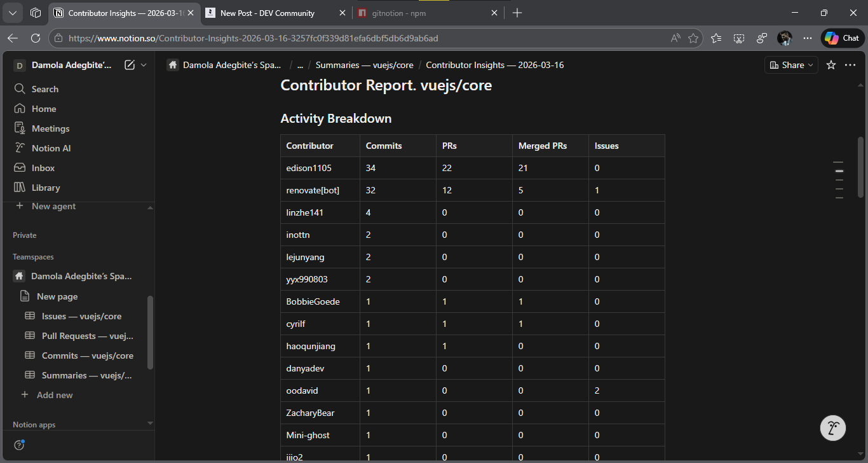Favorite this page with star icon
This screenshot has height=463, width=868.
coord(831,65)
